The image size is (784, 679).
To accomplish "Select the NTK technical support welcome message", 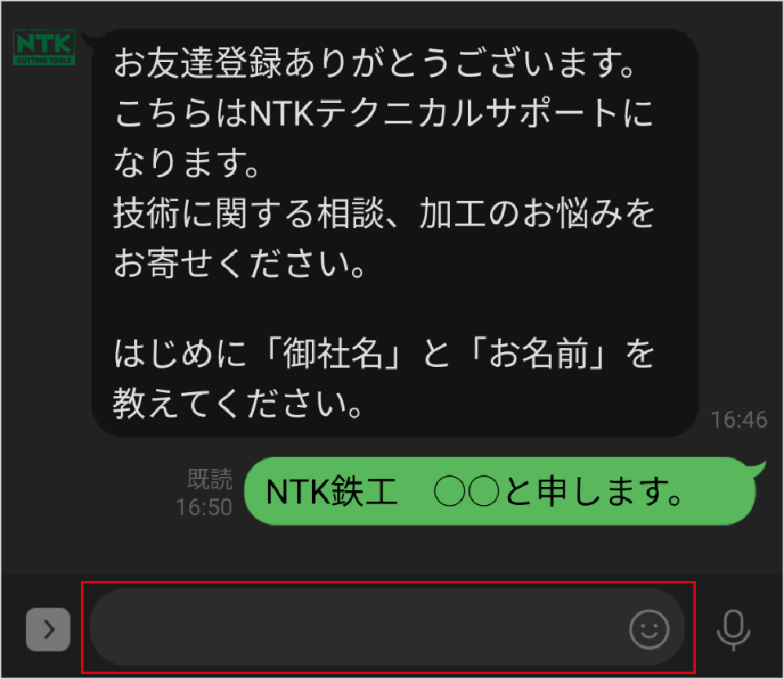I will (x=395, y=233).
